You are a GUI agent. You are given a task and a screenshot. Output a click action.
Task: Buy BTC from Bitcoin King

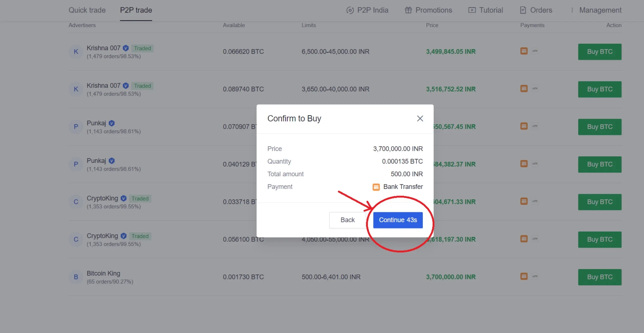(x=600, y=277)
